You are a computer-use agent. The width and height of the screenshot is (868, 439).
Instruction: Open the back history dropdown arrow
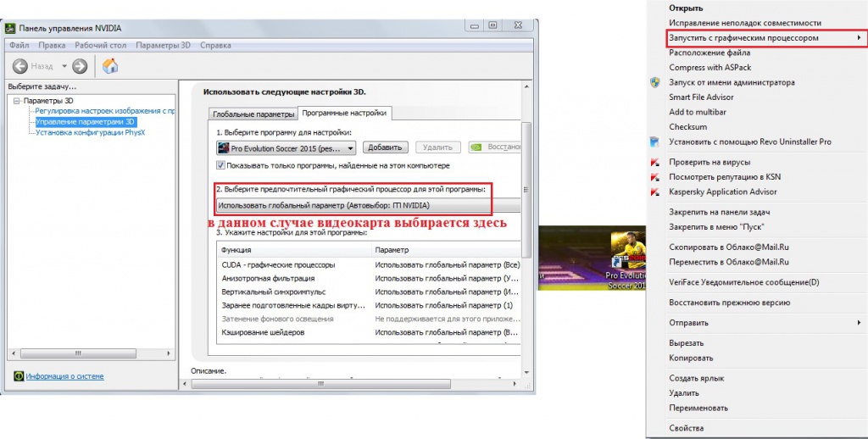point(64,66)
